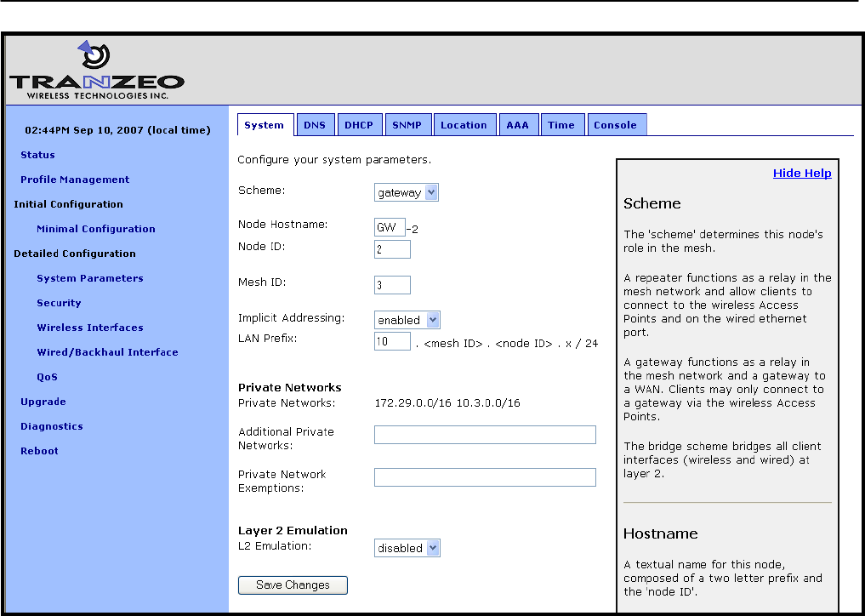Switch to the System tab
865x616 pixels.
[x=265, y=125]
